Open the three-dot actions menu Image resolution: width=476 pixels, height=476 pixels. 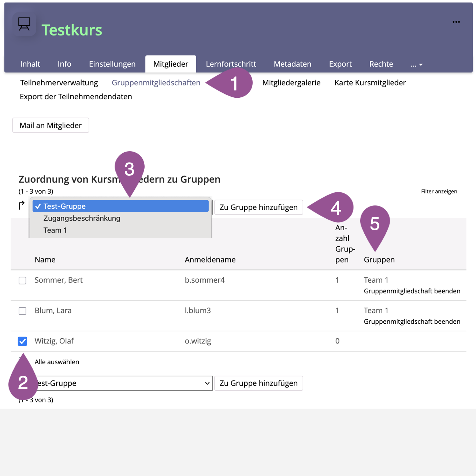pos(456,22)
